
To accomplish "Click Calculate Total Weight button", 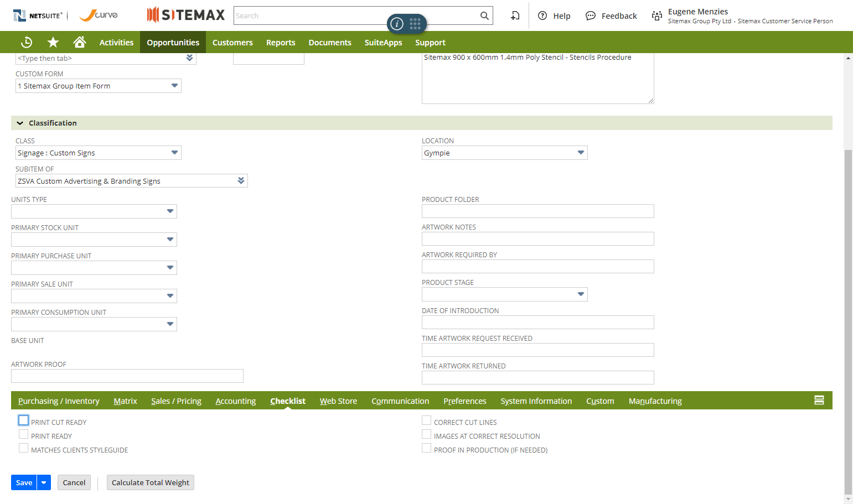I will point(151,482).
